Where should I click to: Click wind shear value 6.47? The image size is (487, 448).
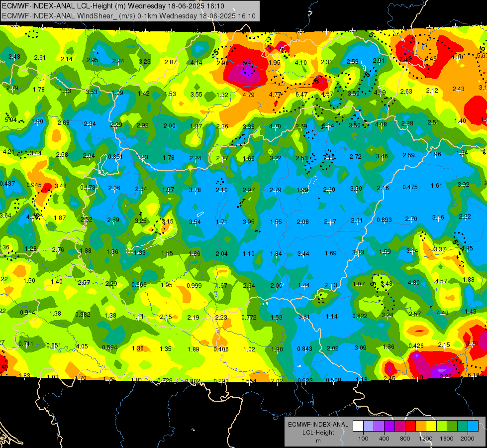pos(301,94)
